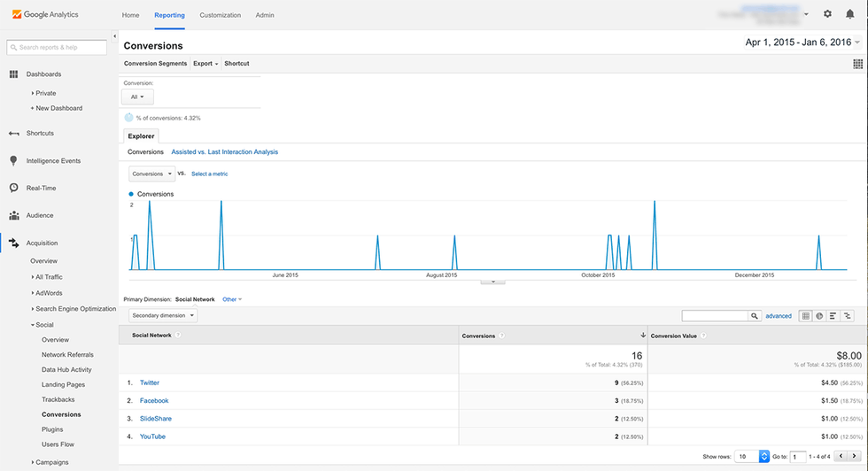Click the table search magnifier button

(x=755, y=316)
